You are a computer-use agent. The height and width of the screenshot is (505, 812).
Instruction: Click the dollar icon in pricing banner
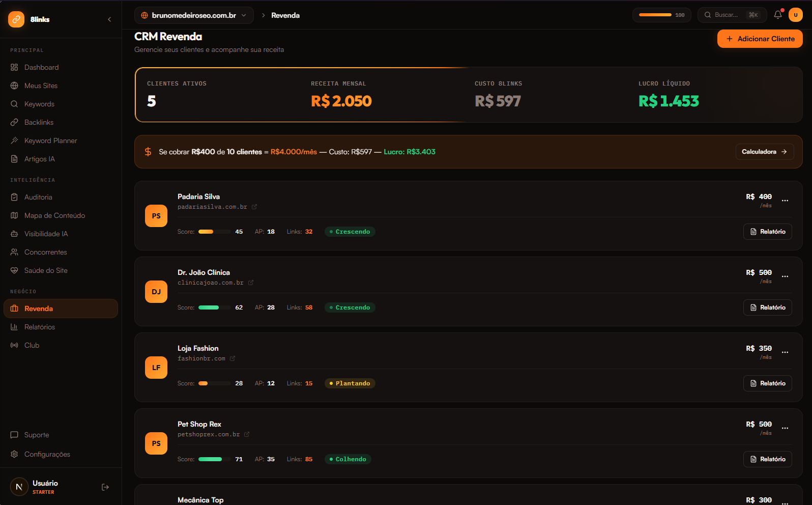point(148,152)
